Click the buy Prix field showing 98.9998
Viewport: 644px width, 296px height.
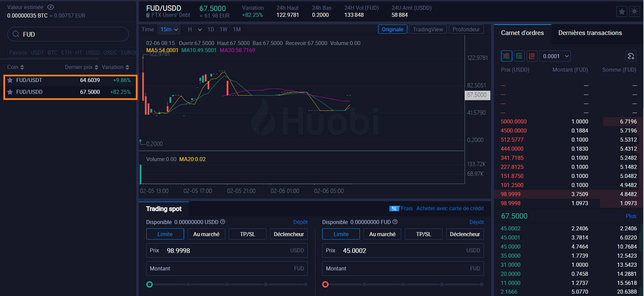(x=227, y=251)
